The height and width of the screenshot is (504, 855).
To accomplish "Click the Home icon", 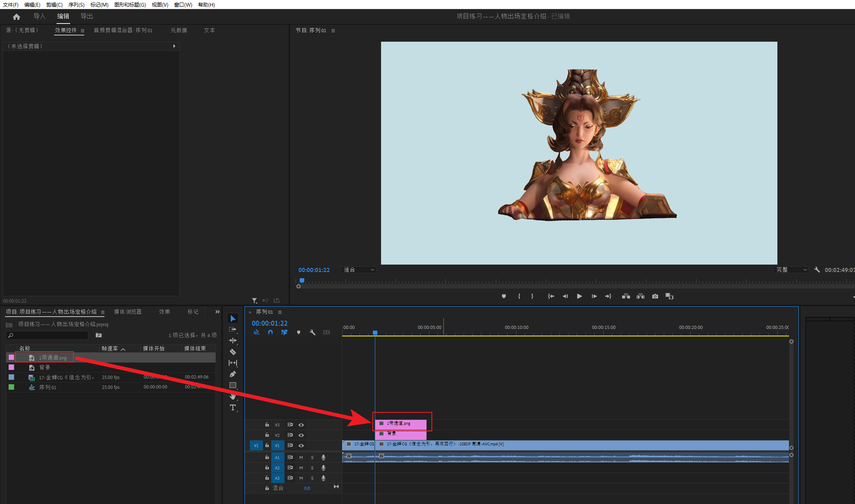I will pos(17,17).
